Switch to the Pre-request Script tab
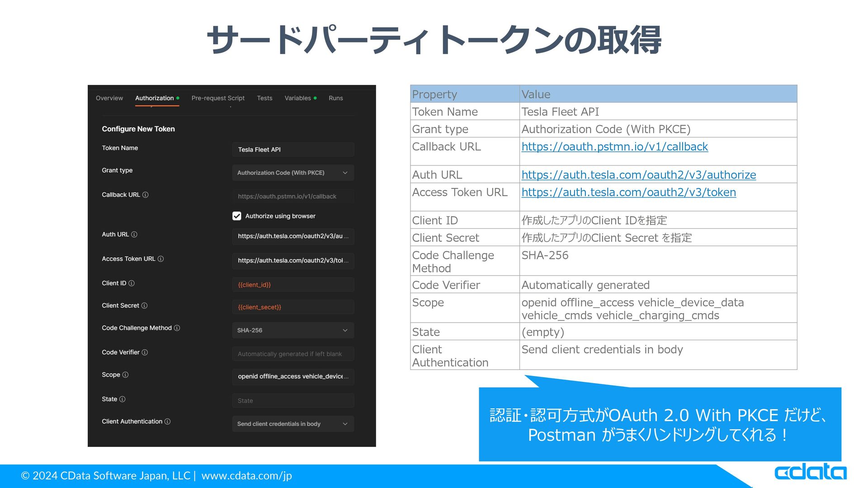Image resolution: width=868 pixels, height=488 pixels. click(x=218, y=98)
